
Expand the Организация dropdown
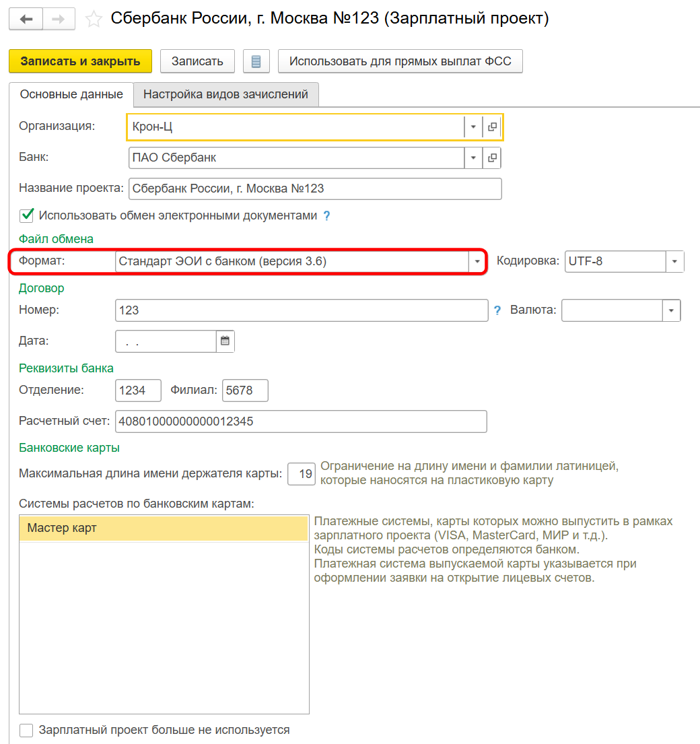pos(473,127)
